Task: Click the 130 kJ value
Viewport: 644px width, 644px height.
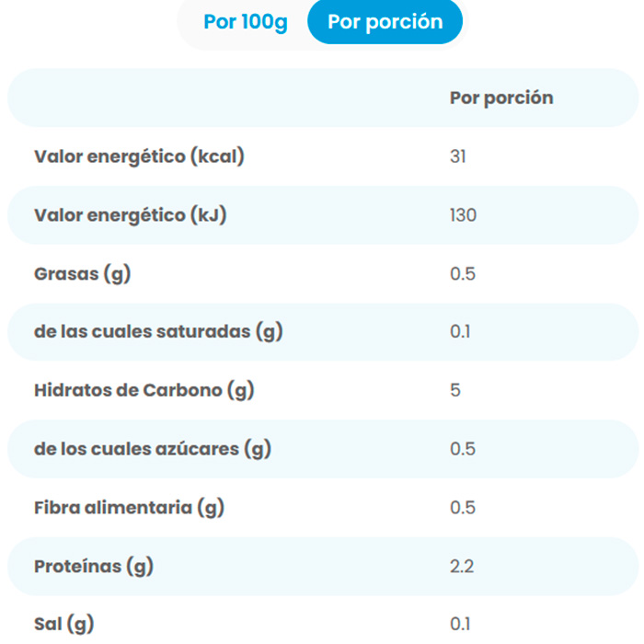Action: coord(464,215)
